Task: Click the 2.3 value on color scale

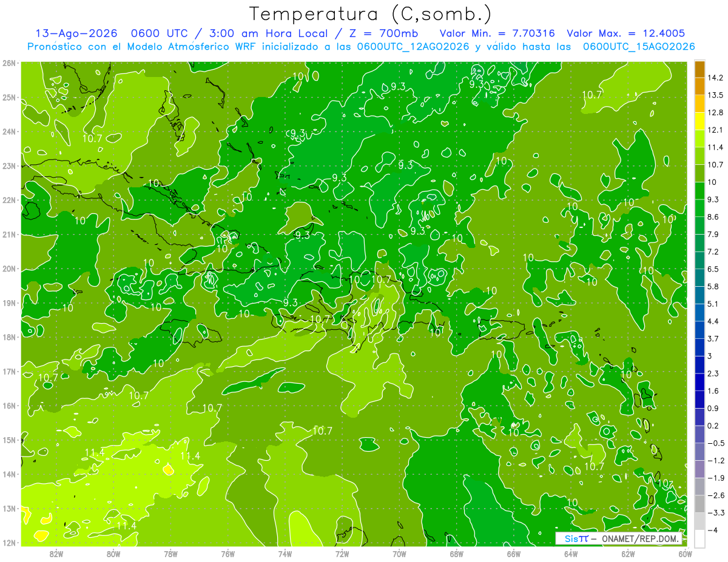Action: tap(713, 373)
